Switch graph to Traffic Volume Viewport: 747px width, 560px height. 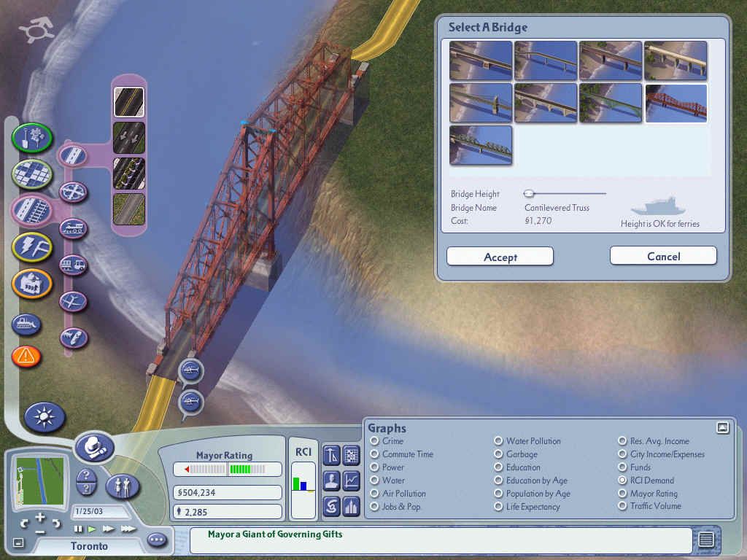(x=624, y=506)
